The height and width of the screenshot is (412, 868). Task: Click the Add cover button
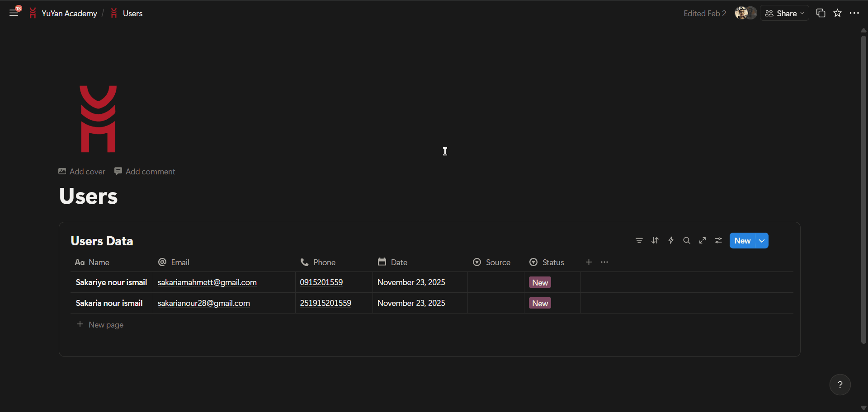tap(82, 172)
